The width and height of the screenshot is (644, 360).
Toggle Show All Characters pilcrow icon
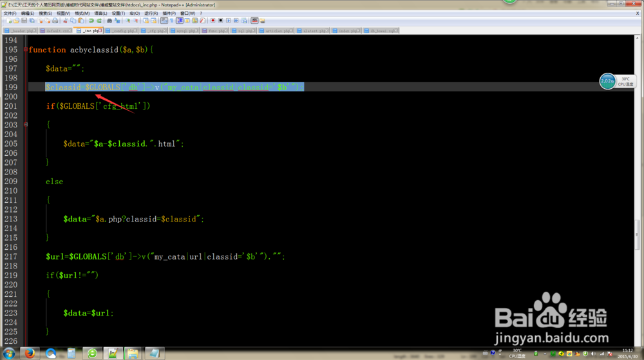tap(172, 21)
